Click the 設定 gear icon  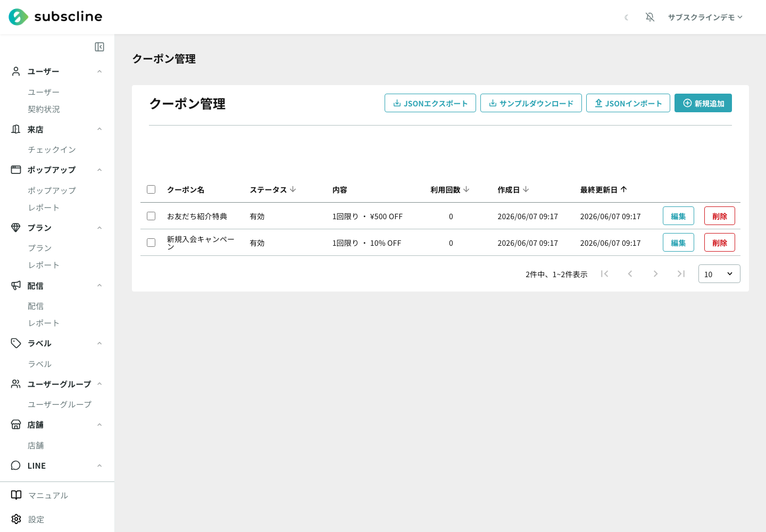[x=16, y=519]
